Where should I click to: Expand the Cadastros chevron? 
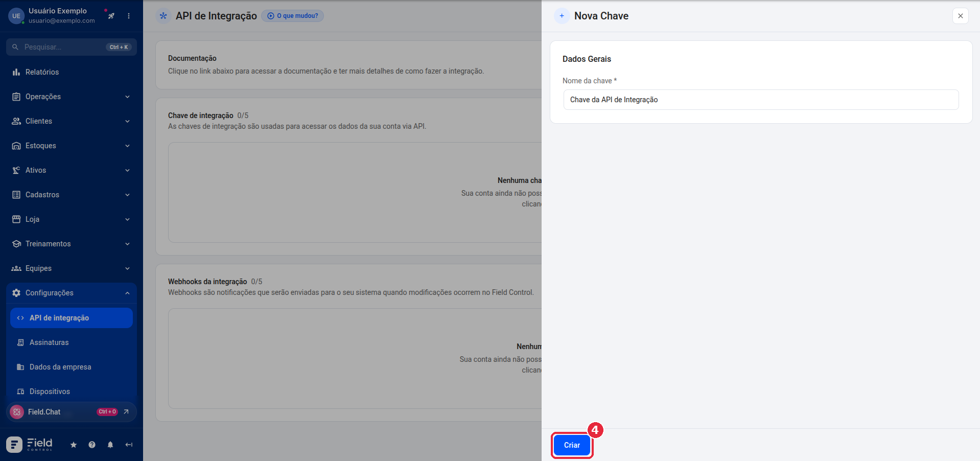pyautogui.click(x=127, y=195)
